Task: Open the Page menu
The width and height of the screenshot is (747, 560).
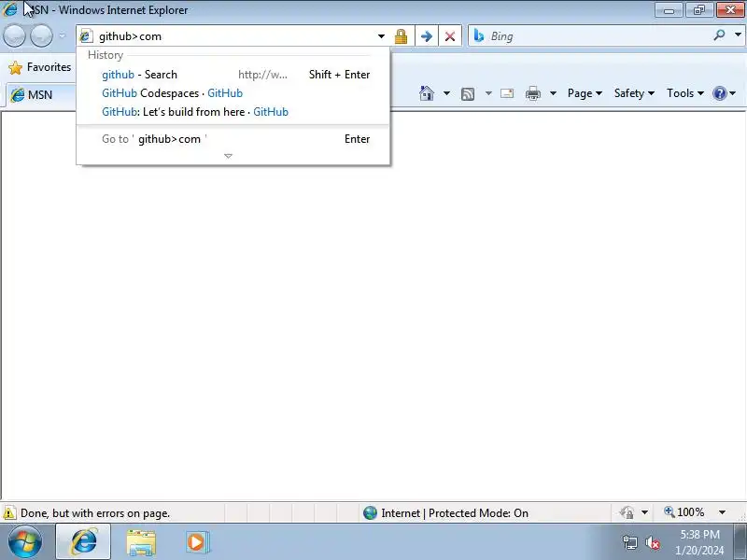Action: pos(585,93)
